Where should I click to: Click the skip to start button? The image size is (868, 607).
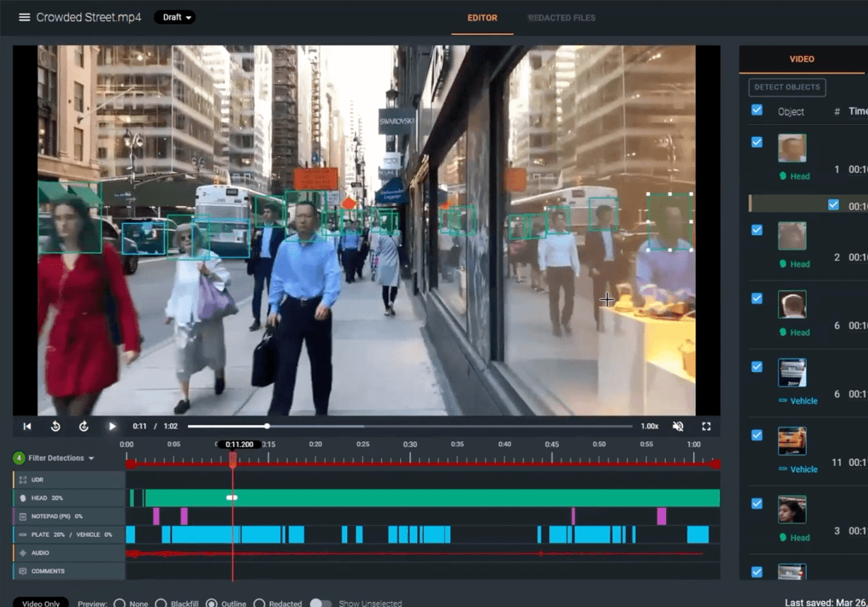click(28, 426)
